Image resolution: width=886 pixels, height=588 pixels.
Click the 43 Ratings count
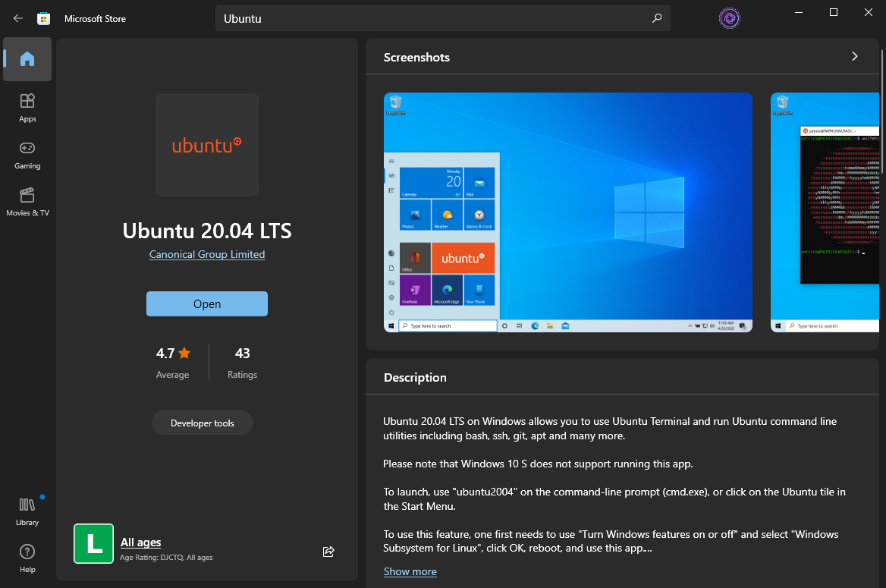[243, 363]
